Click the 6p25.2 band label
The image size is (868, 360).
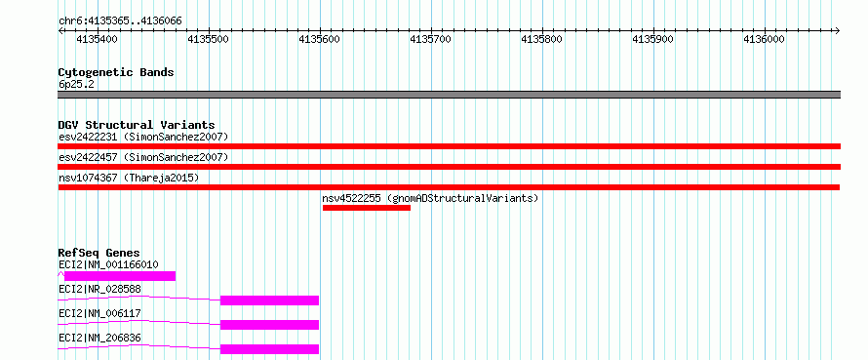76,84
